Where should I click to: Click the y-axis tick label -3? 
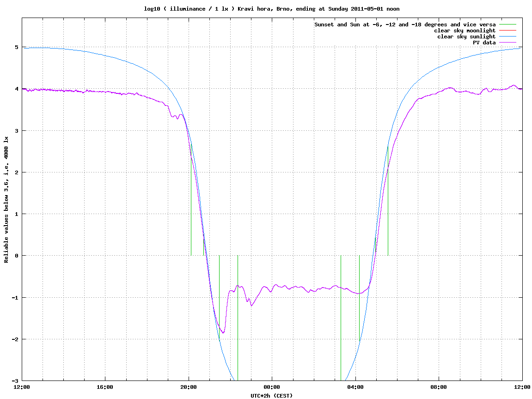click(15, 381)
